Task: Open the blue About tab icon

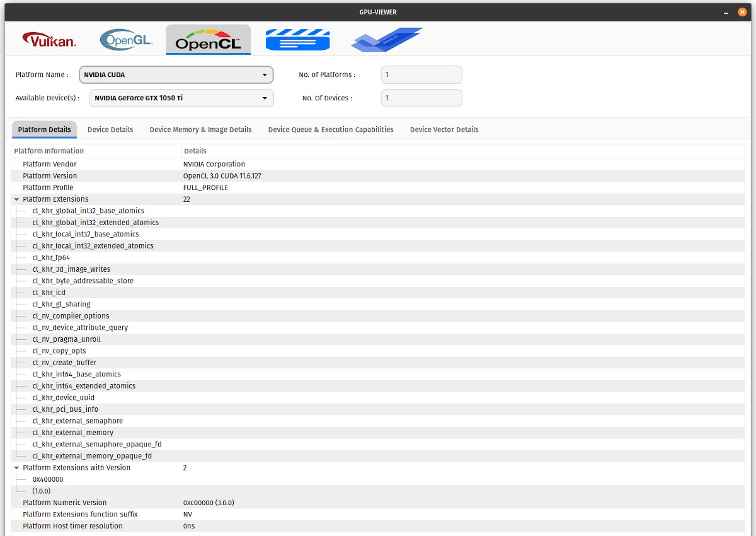Action: pyautogui.click(x=386, y=39)
